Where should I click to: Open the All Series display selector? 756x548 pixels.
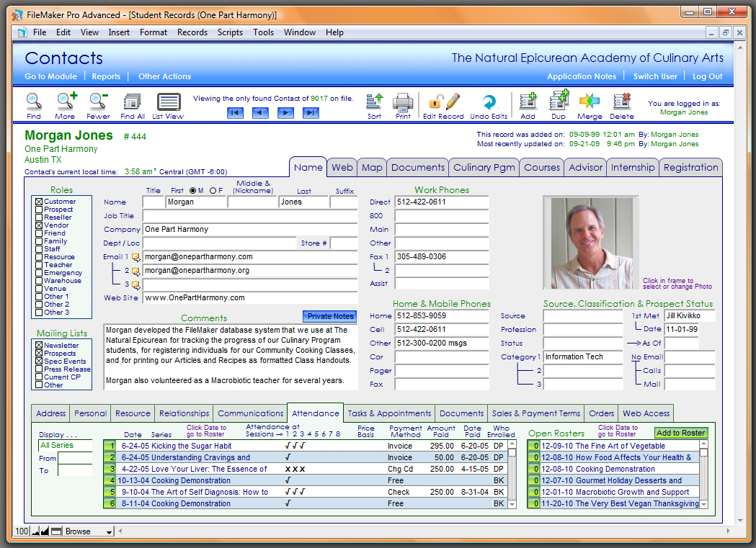click(x=66, y=446)
